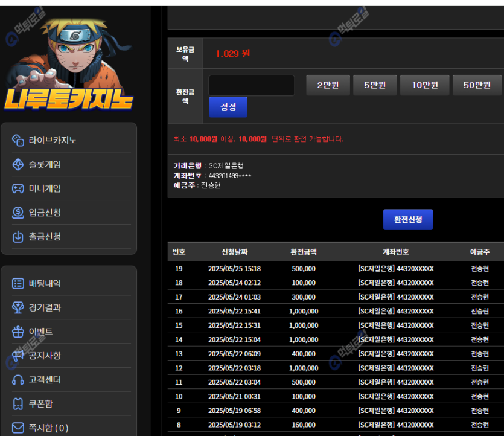Click the coupon box icon

[x=18, y=404]
